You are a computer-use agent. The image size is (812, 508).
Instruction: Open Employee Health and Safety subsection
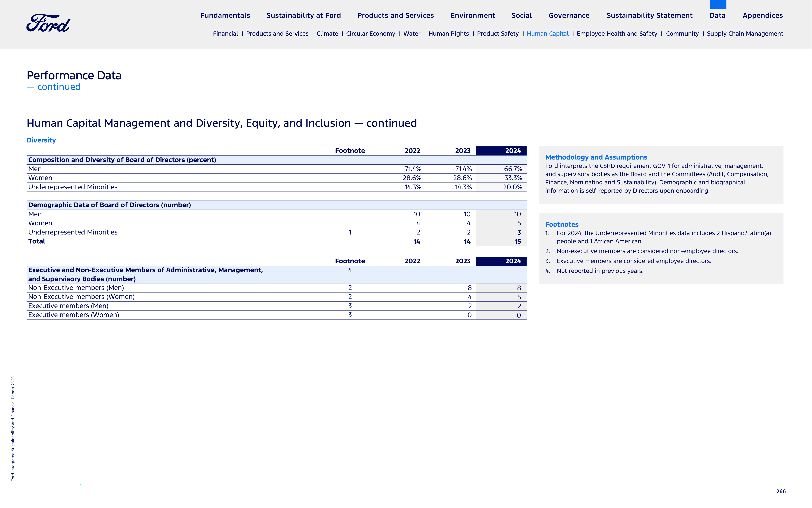coord(617,34)
